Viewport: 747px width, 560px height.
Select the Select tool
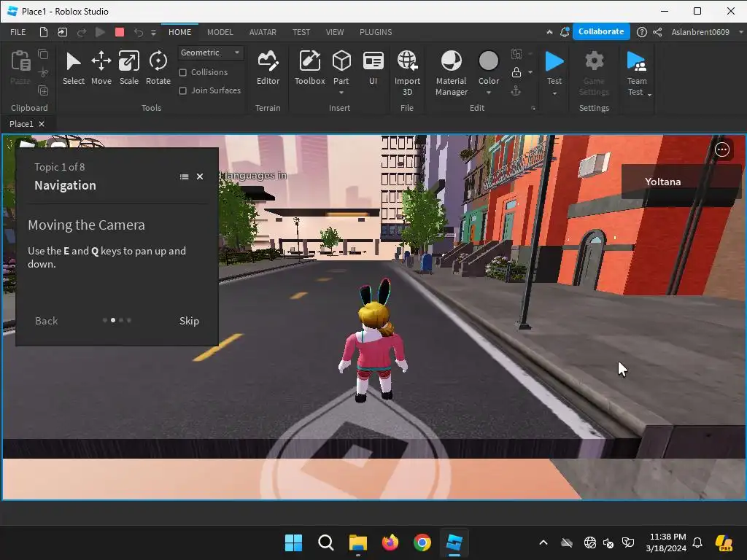(74, 68)
